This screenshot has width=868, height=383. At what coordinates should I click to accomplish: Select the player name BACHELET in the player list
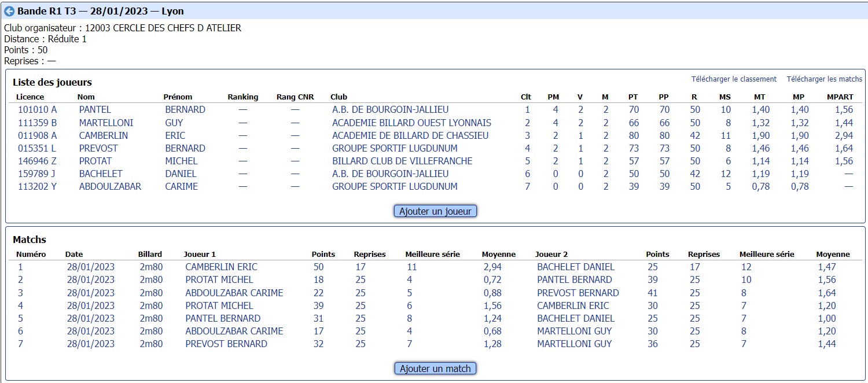101,174
